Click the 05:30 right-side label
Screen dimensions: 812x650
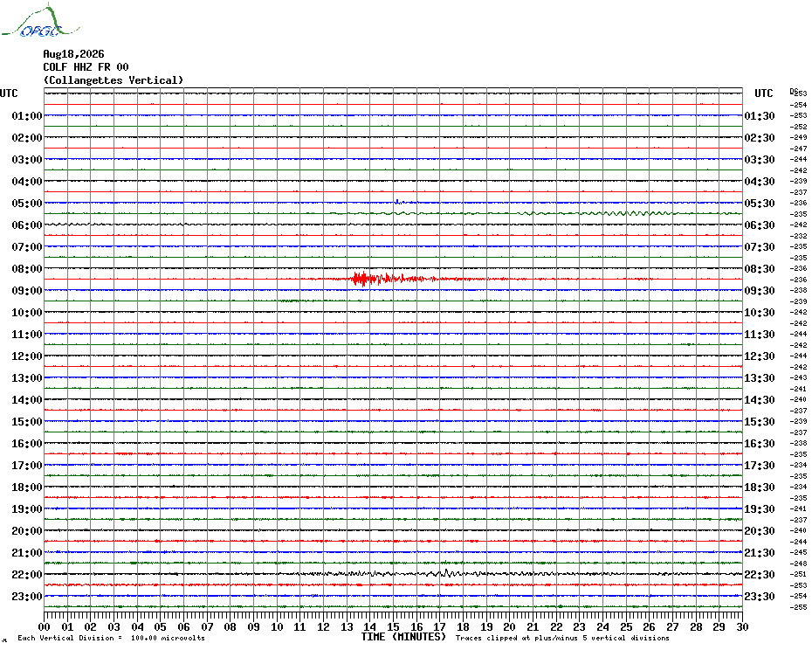(760, 204)
